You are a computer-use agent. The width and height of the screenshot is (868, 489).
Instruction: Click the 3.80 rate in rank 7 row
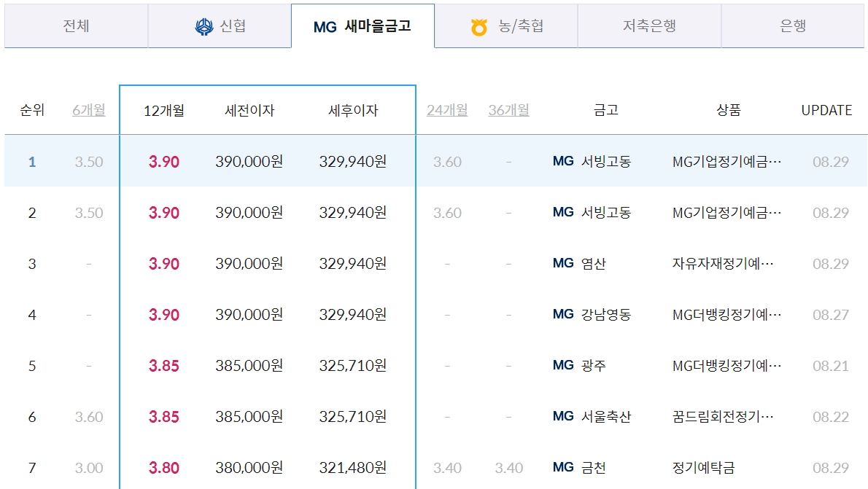164,467
